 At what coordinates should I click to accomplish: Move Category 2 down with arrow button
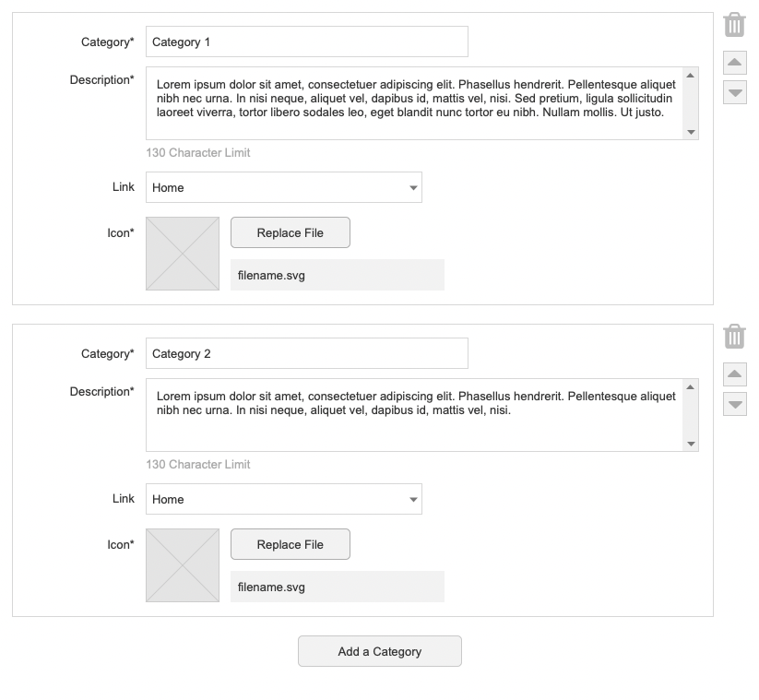[734, 404]
